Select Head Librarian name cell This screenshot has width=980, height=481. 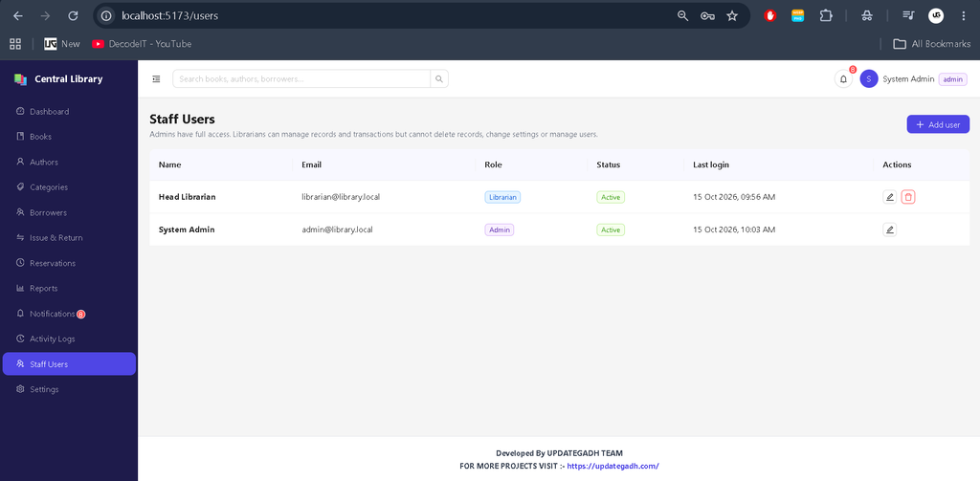coord(187,197)
